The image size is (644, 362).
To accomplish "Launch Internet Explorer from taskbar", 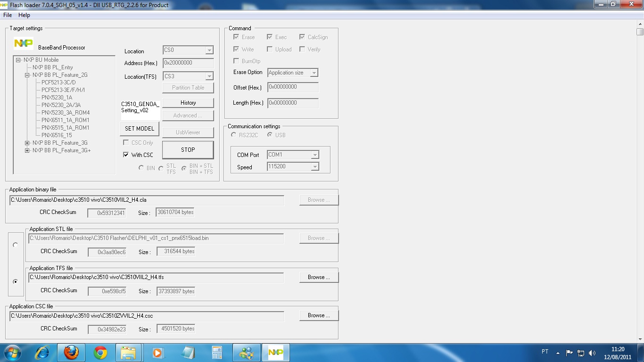I will 42,353.
